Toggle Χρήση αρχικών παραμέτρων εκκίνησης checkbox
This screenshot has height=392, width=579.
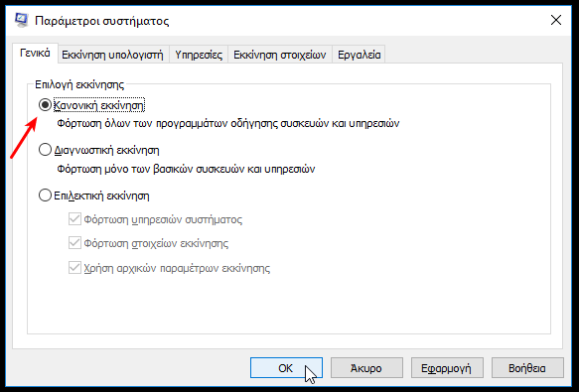pos(74,268)
